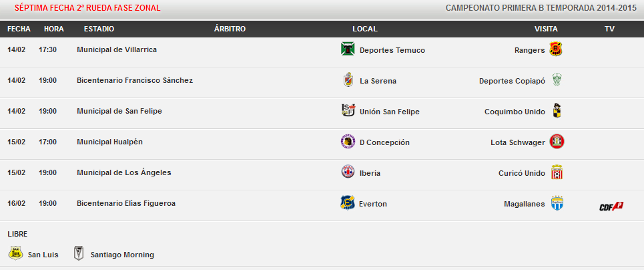Screen dimensions: 644x270
Task: Click the Deportes Temuco team crest
Action: click(348, 49)
